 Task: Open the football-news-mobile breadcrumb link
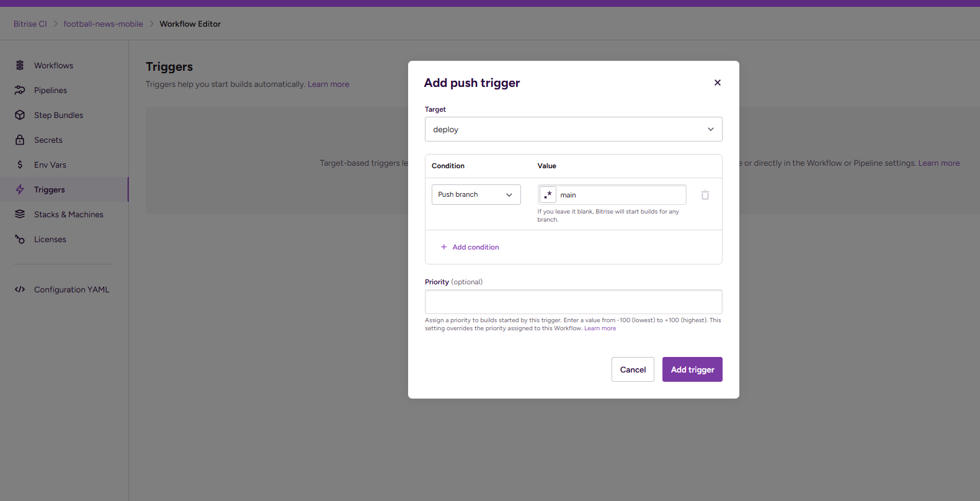(x=103, y=24)
